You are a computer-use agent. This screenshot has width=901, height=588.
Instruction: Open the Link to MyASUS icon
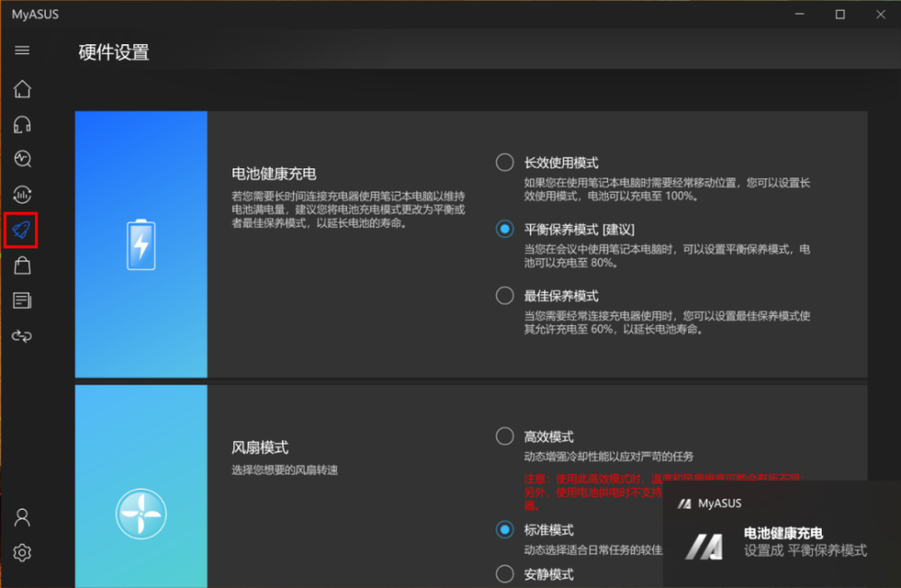click(x=22, y=336)
